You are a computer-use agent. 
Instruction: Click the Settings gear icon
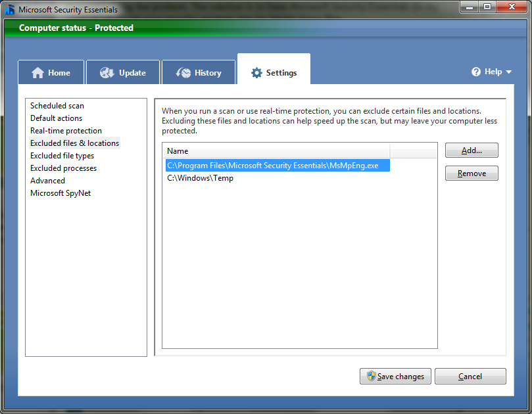coord(256,72)
